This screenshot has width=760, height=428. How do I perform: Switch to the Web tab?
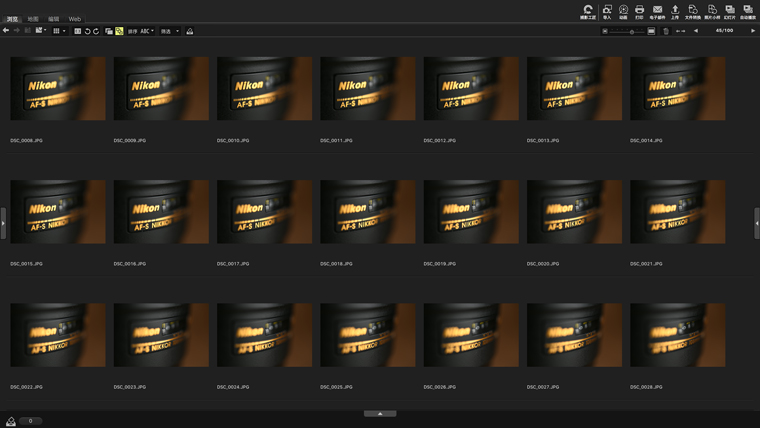tap(74, 19)
